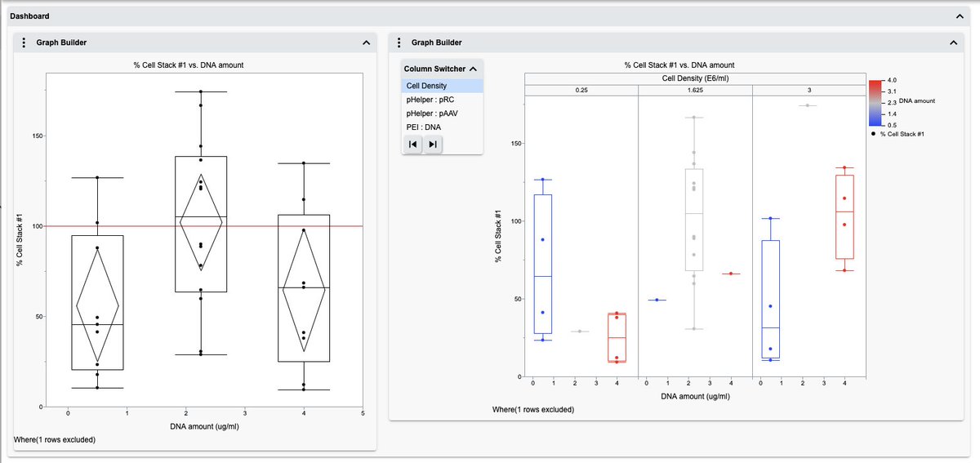Open the right Graph Builder options menu
Image resolution: width=980 pixels, height=463 pixels.
tap(399, 42)
